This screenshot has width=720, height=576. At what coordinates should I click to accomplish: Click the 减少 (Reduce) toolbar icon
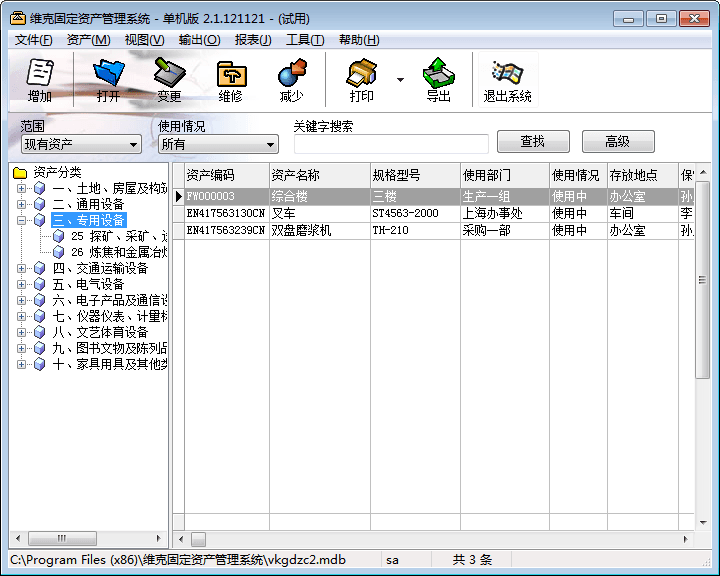[291, 80]
